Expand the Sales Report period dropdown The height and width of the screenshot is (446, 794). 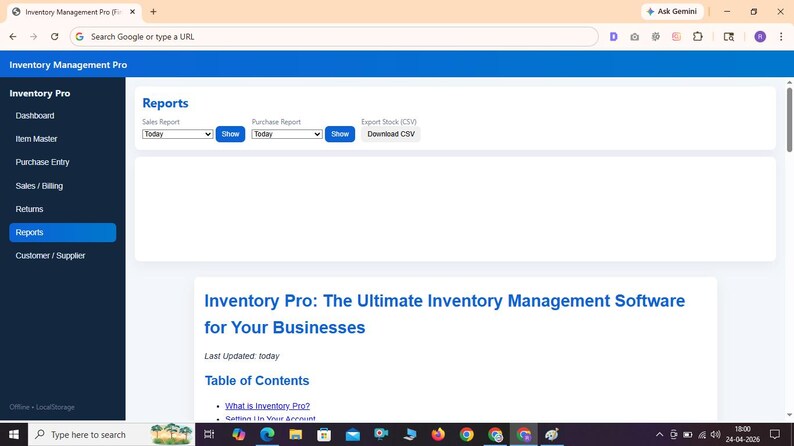[177, 134]
